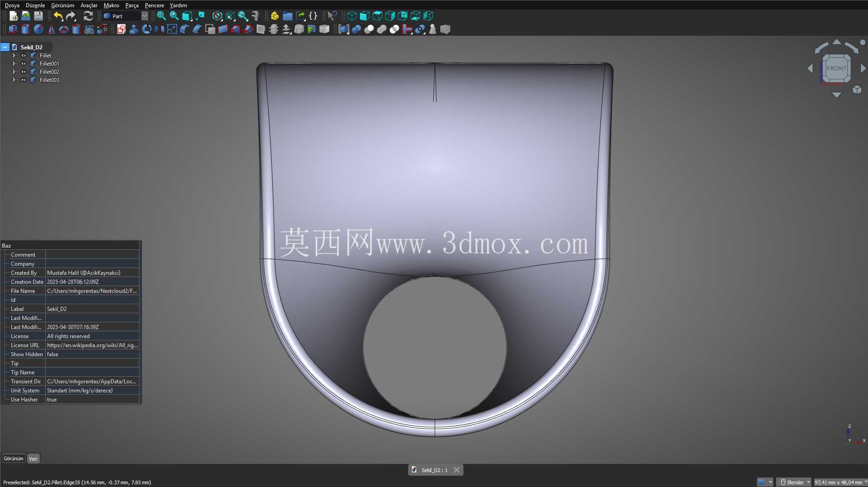Rotate view with navigation cube left arrow
Image resolution: width=868 pixels, height=487 pixels.
(810, 68)
